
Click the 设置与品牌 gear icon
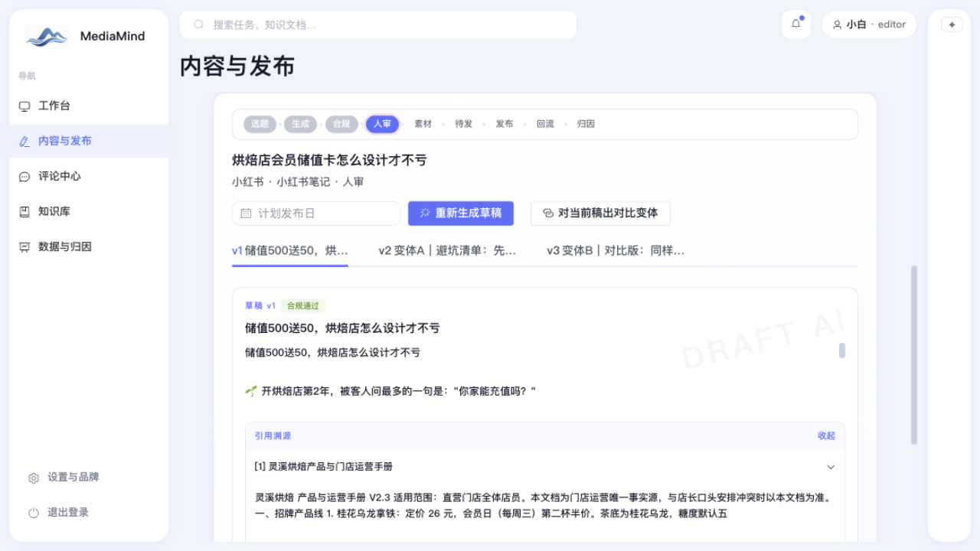click(34, 478)
